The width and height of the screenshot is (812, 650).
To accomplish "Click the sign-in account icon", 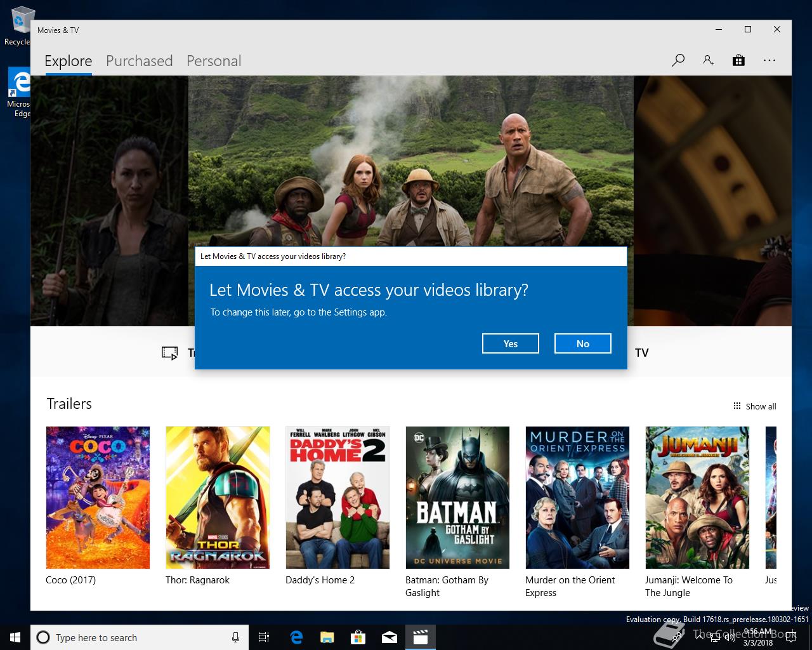I will [x=708, y=60].
